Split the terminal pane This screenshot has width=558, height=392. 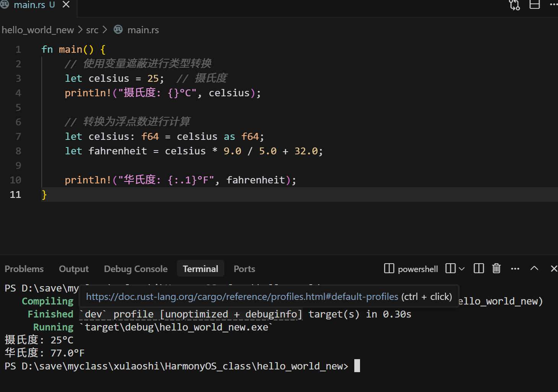click(479, 268)
